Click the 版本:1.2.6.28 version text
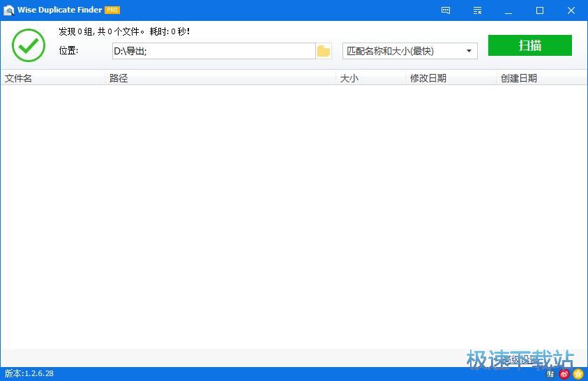588x381 pixels. [x=29, y=373]
